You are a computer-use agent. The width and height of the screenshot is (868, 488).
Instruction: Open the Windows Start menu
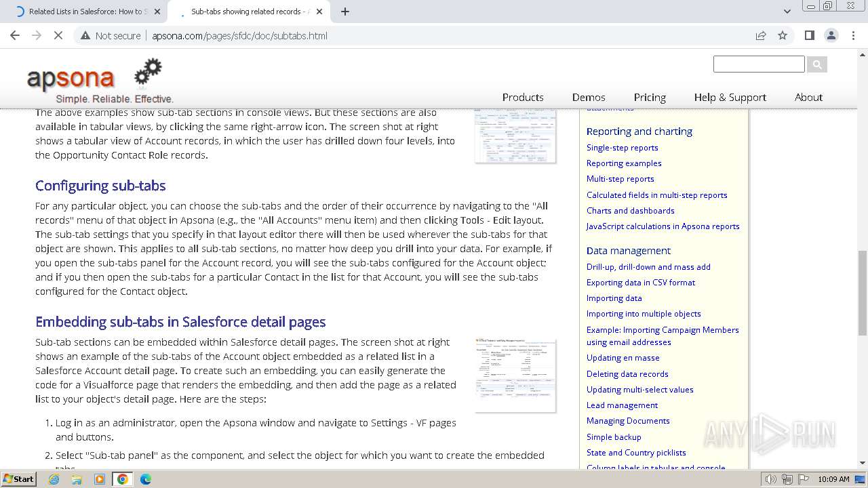(x=19, y=479)
